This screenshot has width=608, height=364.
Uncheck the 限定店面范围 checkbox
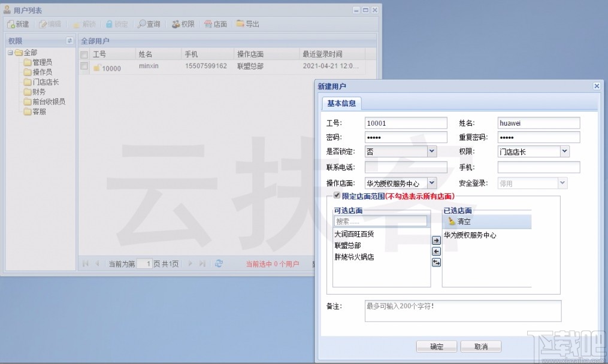coord(338,194)
